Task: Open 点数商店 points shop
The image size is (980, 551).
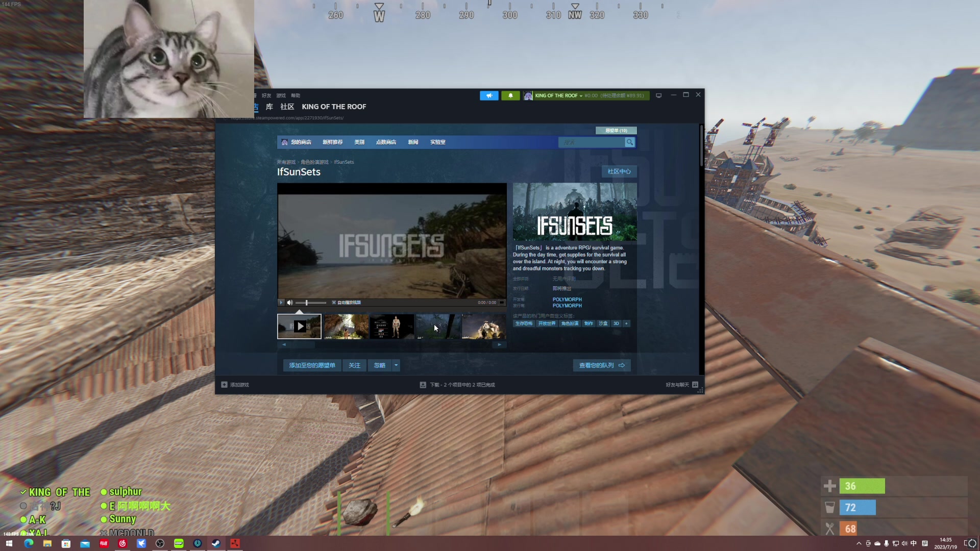Action: pos(386,142)
